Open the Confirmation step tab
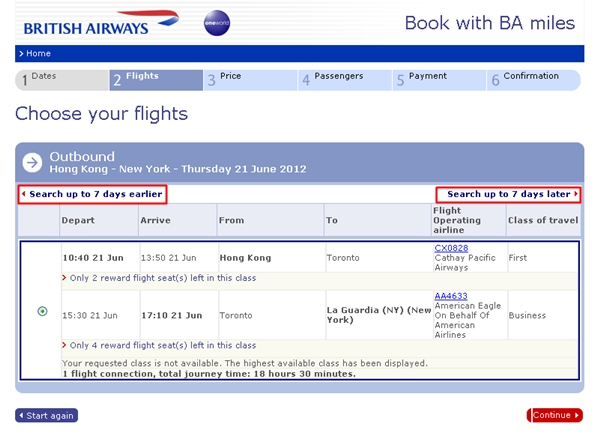The image size is (600, 438). tap(534, 80)
